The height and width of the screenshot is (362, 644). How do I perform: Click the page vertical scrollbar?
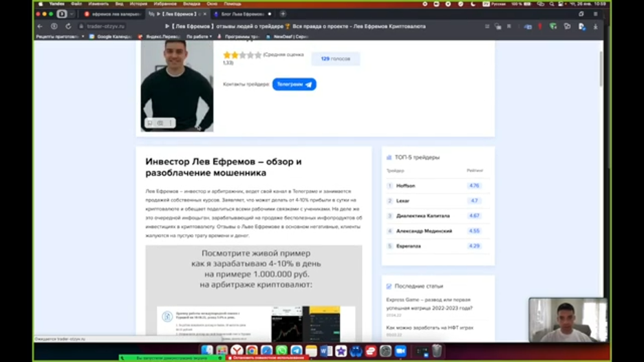click(601, 69)
